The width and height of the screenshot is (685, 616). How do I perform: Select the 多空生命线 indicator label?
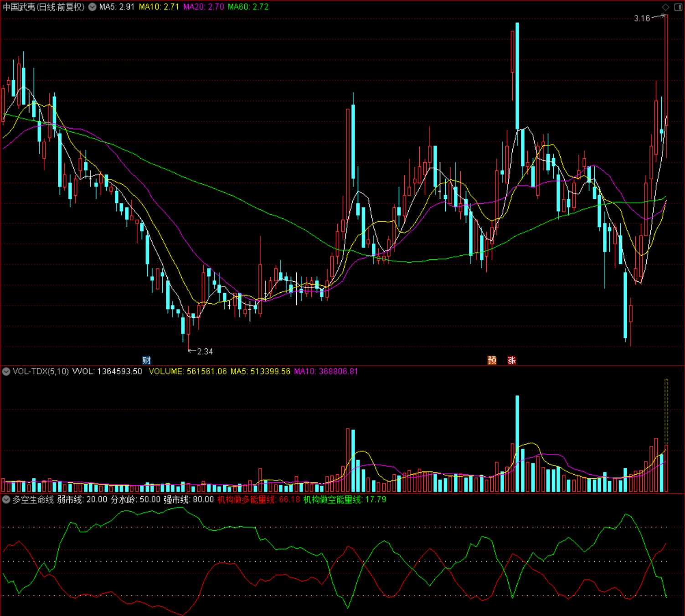(33, 500)
